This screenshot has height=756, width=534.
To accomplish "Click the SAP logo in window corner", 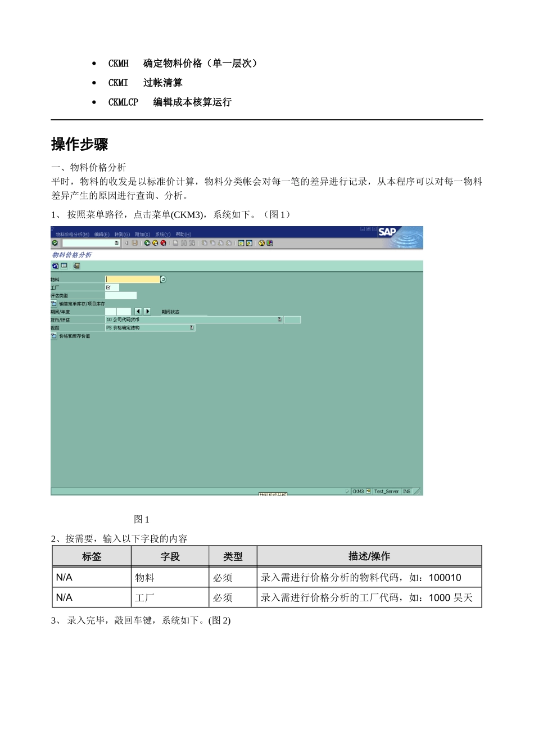I will click(x=387, y=231).
